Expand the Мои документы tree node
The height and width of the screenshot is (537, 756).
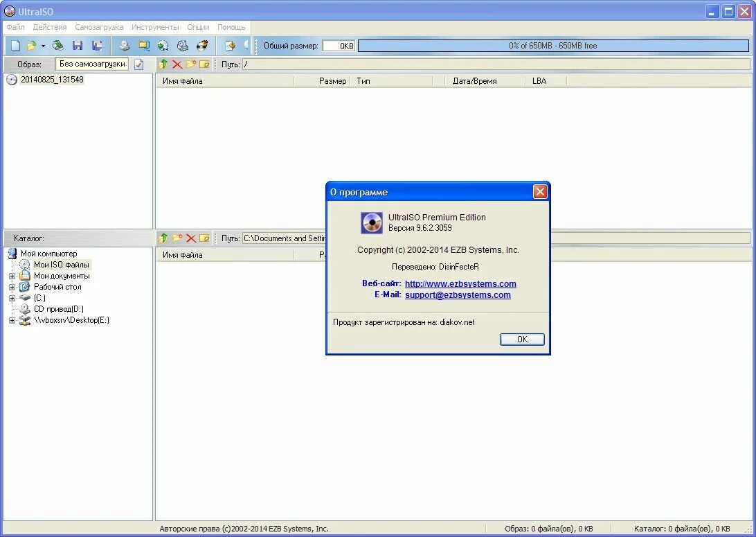tap(12, 276)
